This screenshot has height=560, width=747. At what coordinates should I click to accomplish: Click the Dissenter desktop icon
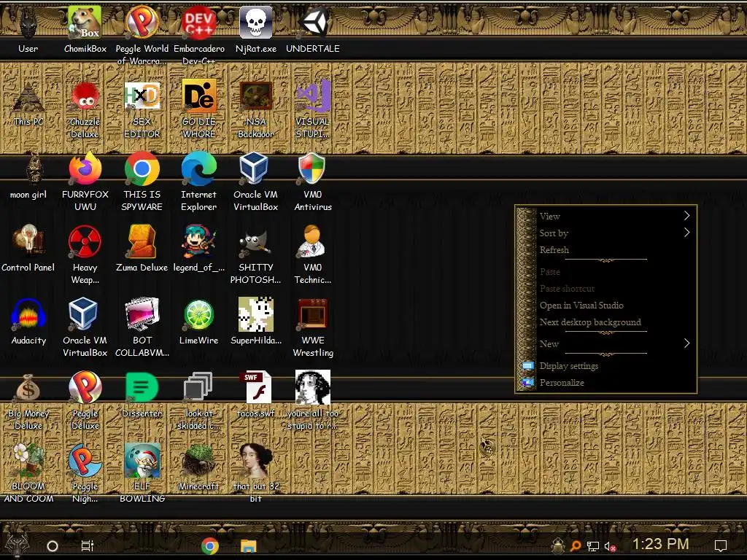(142, 388)
